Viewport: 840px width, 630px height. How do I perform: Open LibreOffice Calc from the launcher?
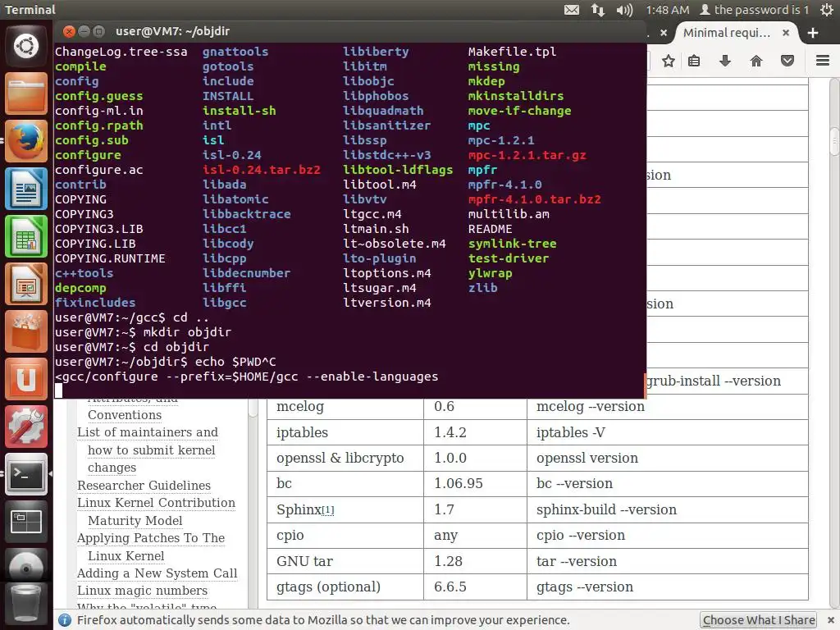point(25,236)
